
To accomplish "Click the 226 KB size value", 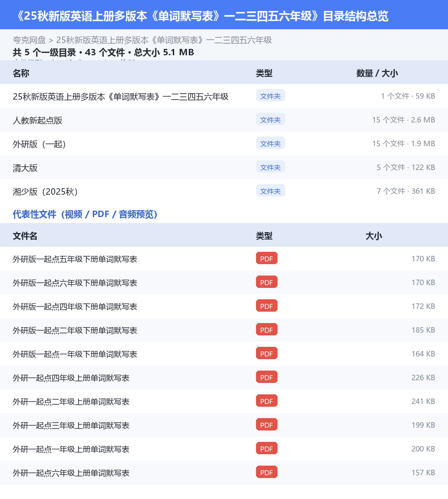I will (x=423, y=378).
